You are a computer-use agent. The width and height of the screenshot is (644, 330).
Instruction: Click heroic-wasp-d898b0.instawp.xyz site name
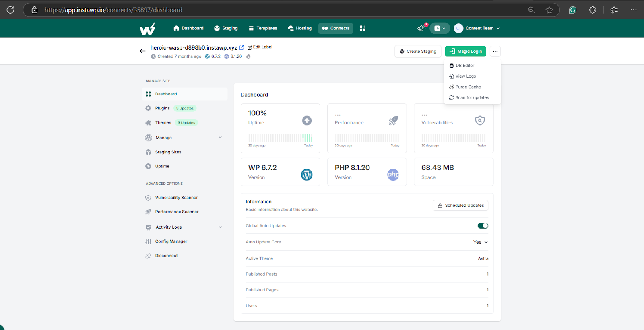[x=194, y=47]
